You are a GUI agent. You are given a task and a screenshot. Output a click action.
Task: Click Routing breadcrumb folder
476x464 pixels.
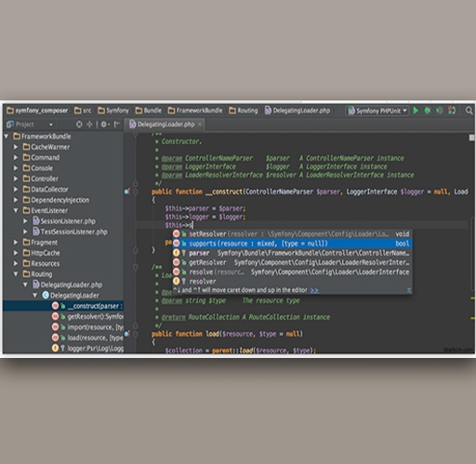pos(244,111)
